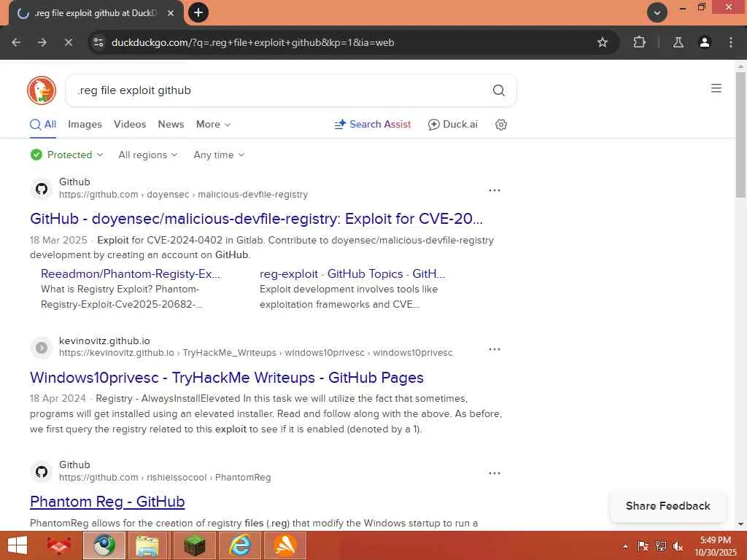Click network tray icon

pyautogui.click(x=661, y=546)
